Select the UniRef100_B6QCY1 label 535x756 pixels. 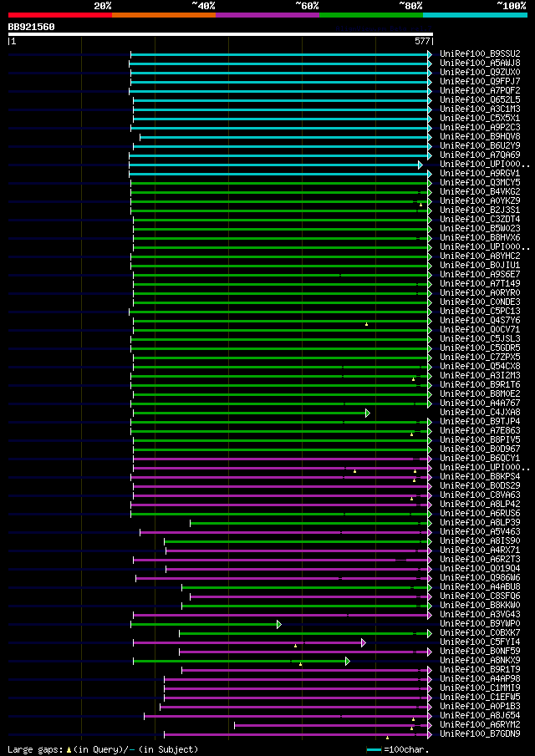pos(480,458)
